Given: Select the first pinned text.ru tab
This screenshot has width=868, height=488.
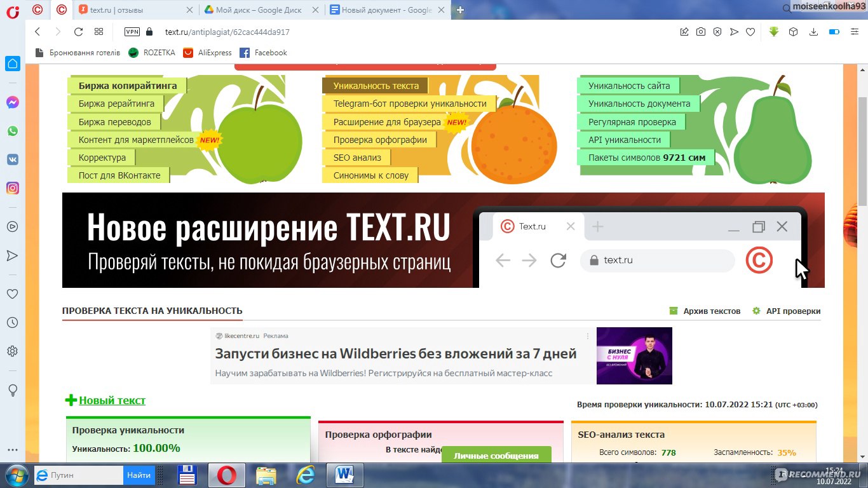Looking at the screenshot, I should (38, 10).
